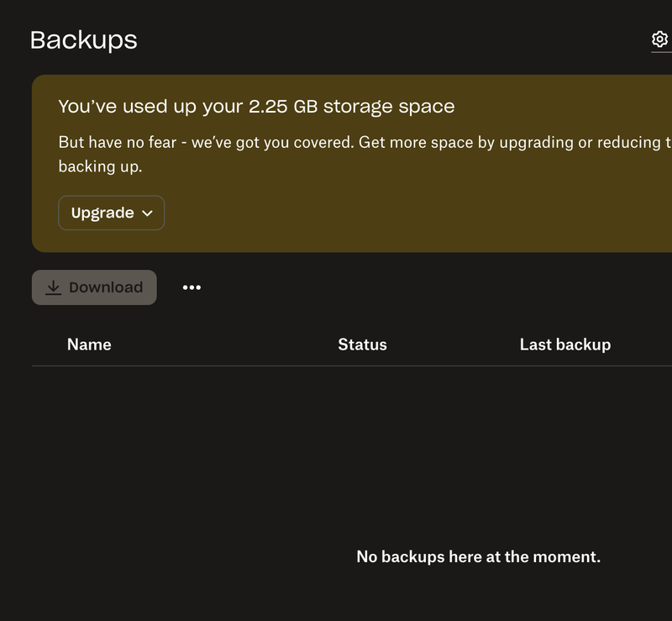This screenshot has width=672, height=621.
Task: Sort backups by the Status column
Action: coord(362,345)
